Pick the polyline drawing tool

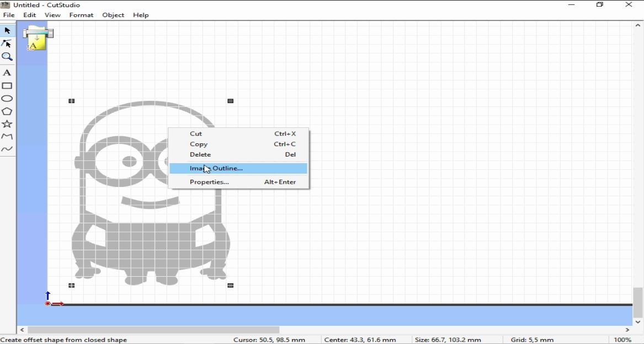(7, 136)
